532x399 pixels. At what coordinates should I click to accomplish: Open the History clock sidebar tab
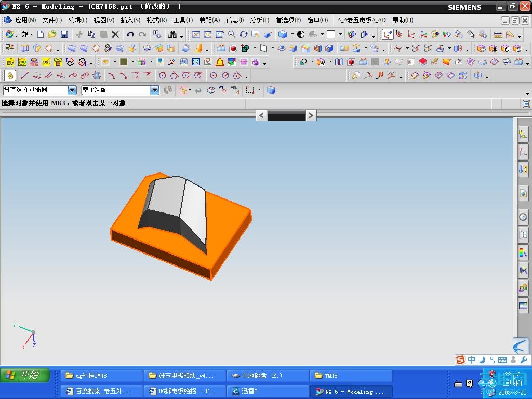[523, 217]
